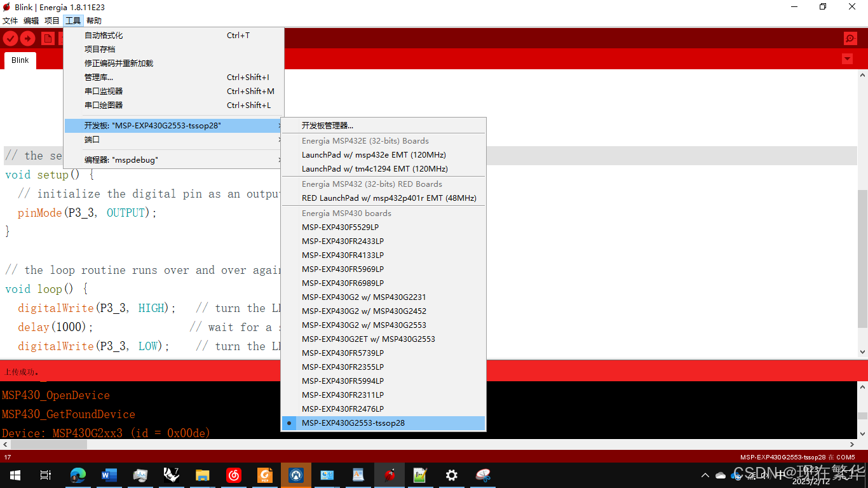The width and height of the screenshot is (868, 488).
Task: Open 串口监视器 menu entry
Action: pyautogui.click(x=173, y=91)
